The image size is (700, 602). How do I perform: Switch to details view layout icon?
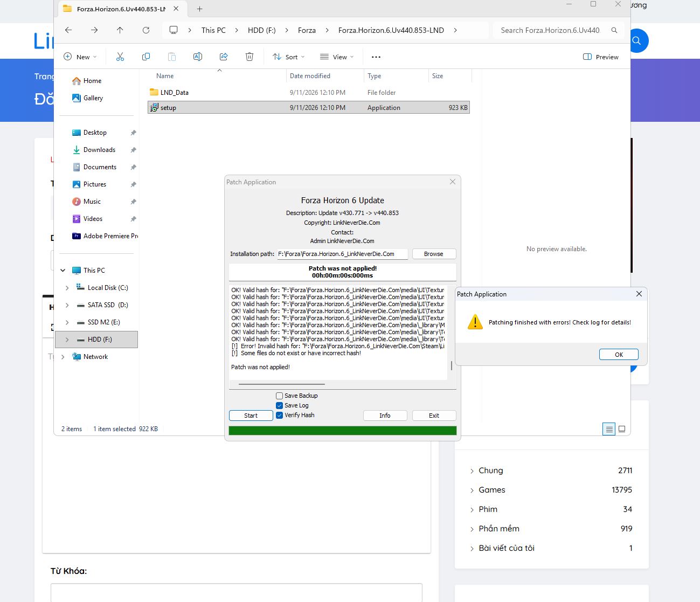point(609,429)
